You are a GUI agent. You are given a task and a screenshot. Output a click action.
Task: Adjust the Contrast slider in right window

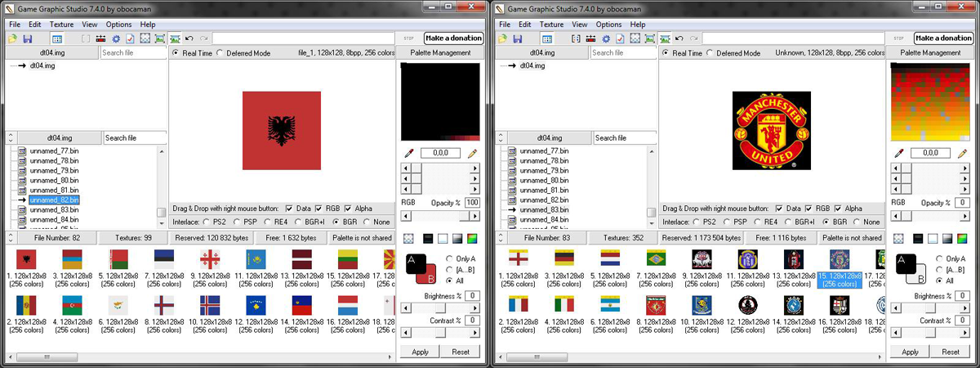[x=929, y=333]
